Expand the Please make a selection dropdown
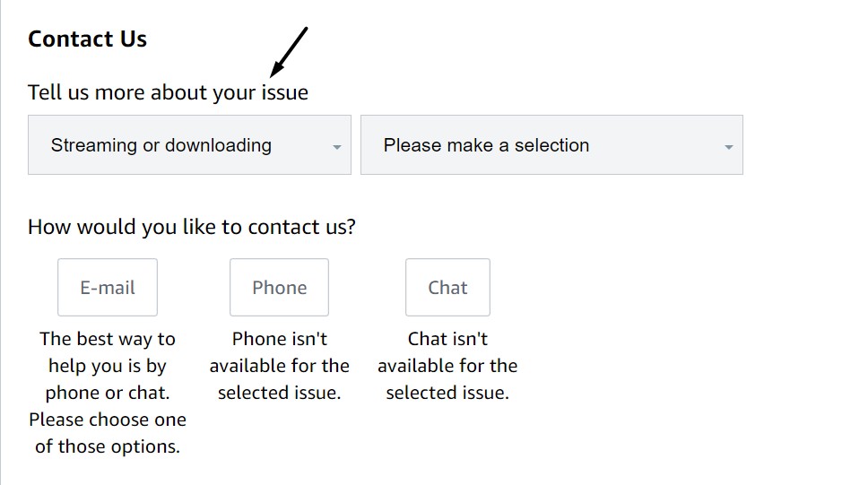Image resolution: width=868 pixels, height=485 pixels. pyautogui.click(x=551, y=144)
